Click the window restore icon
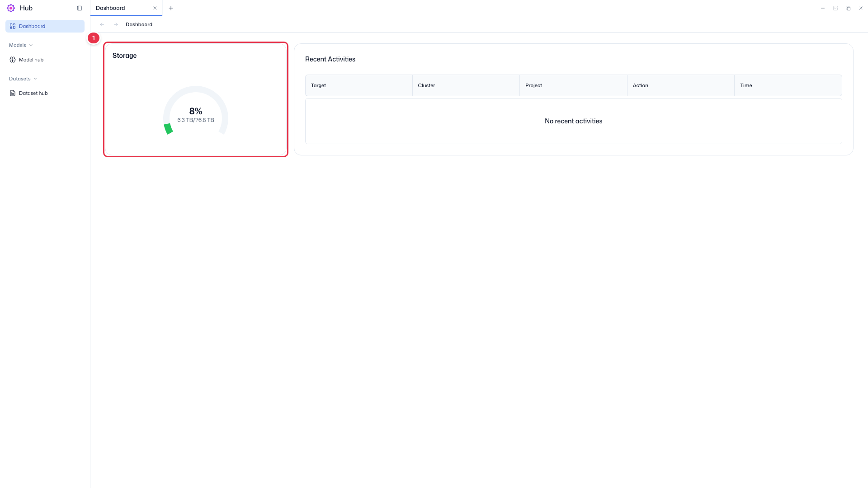868x488 pixels. pos(848,8)
